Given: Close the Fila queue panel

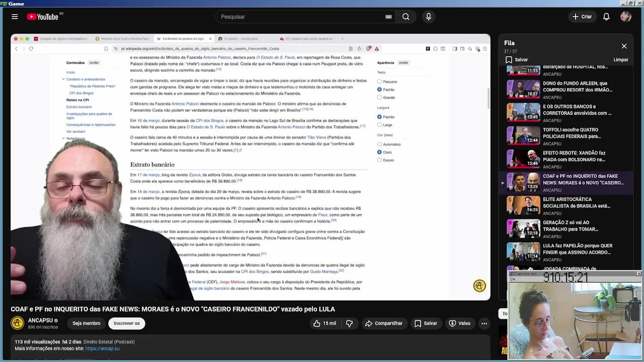Looking at the screenshot, I should coord(624,46).
